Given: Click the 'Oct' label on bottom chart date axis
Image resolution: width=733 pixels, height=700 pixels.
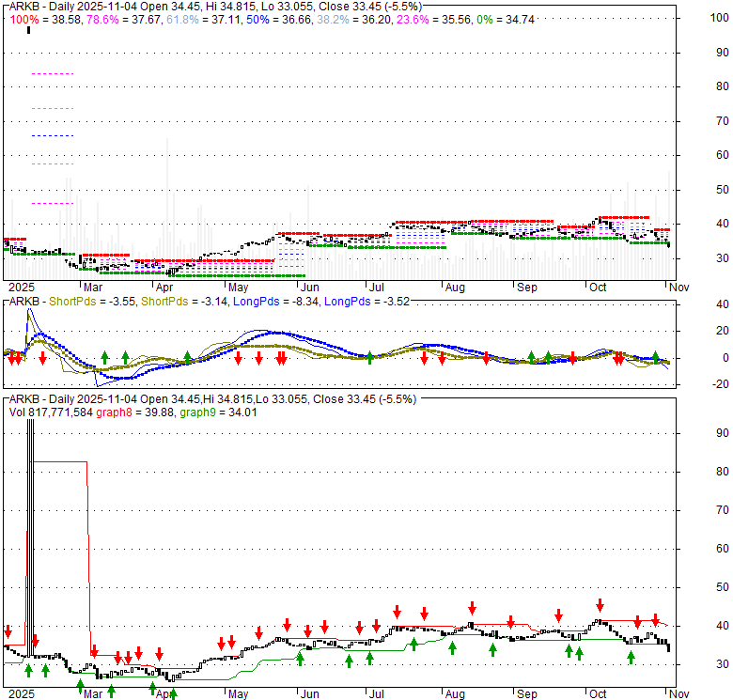Looking at the screenshot, I should point(598,694).
